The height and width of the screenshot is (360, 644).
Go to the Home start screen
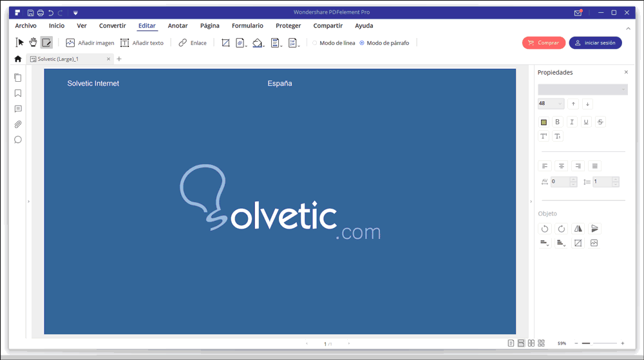pos(17,59)
